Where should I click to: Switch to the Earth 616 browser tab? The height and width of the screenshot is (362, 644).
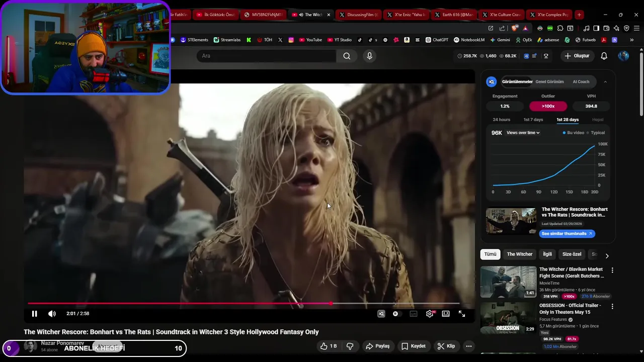453,15
